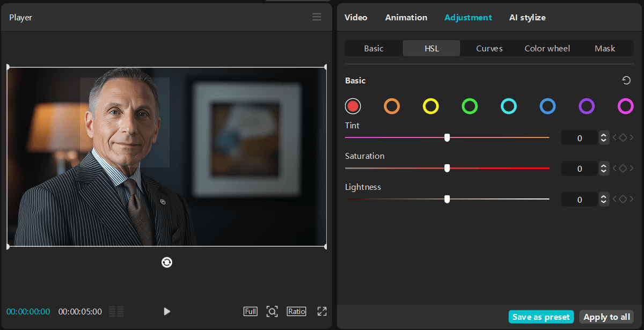
Task: Select the orange HSL color channel
Action: [392, 106]
